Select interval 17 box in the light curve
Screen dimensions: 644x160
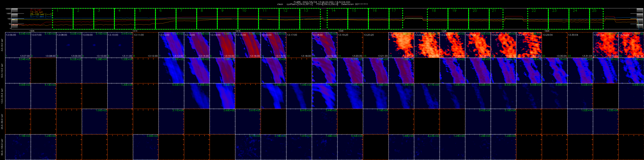coord(396,19)
